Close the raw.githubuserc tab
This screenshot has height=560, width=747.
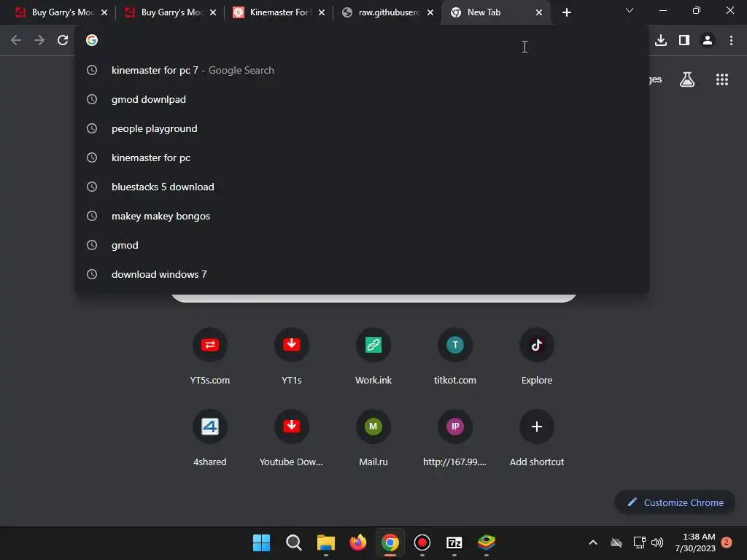pyautogui.click(x=430, y=12)
